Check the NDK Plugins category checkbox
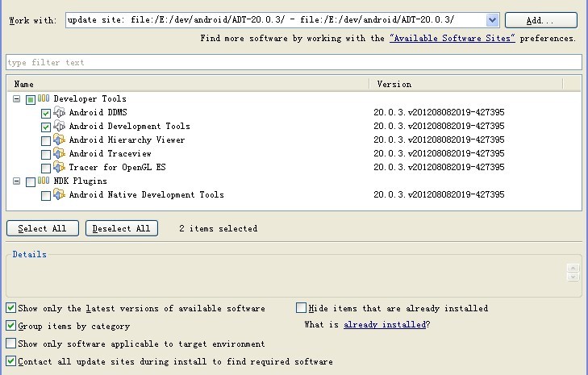Image resolution: width=588 pixels, height=375 pixels. point(31,182)
